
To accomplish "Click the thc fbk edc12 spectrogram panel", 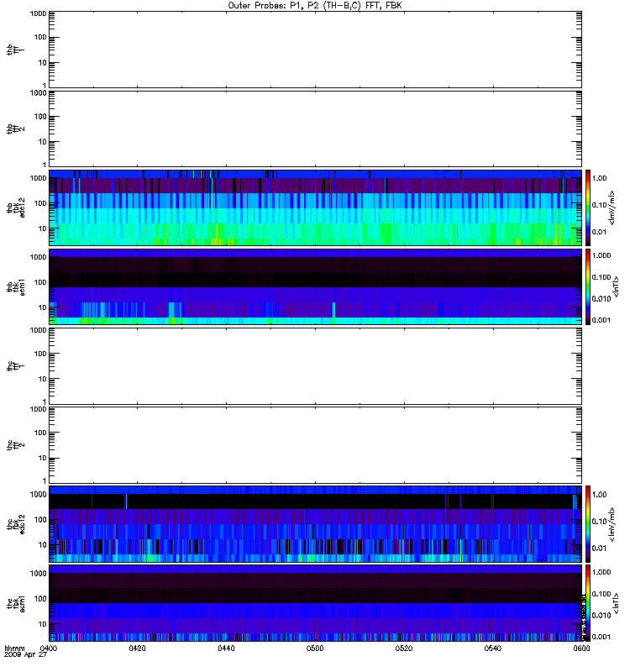I will pyautogui.click(x=316, y=524).
